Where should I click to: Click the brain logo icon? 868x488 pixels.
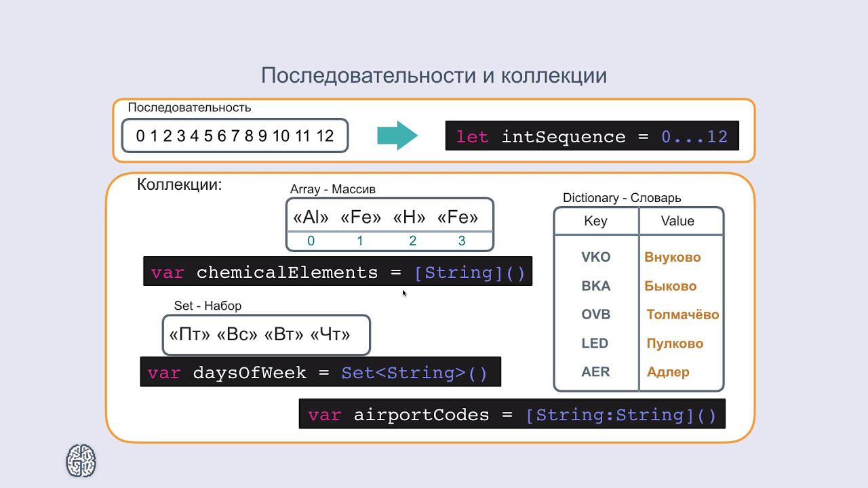(x=81, y=461)
